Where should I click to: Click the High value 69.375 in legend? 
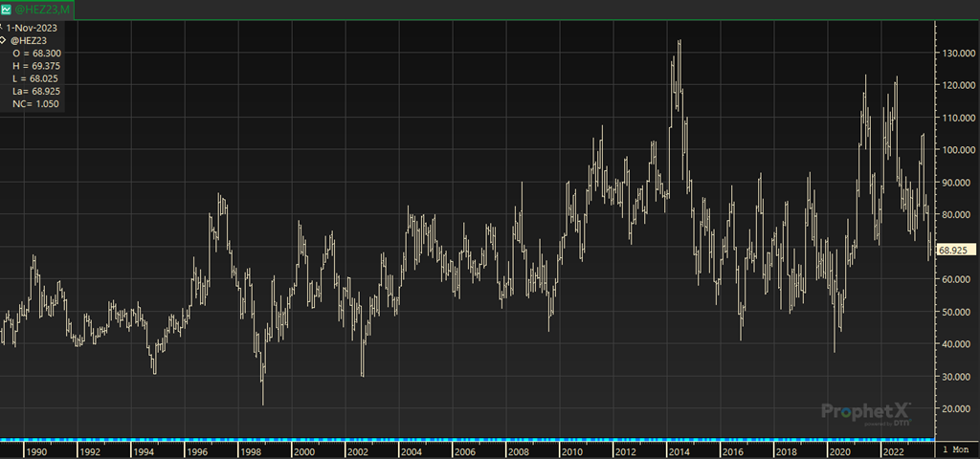[x=48, y=66]
